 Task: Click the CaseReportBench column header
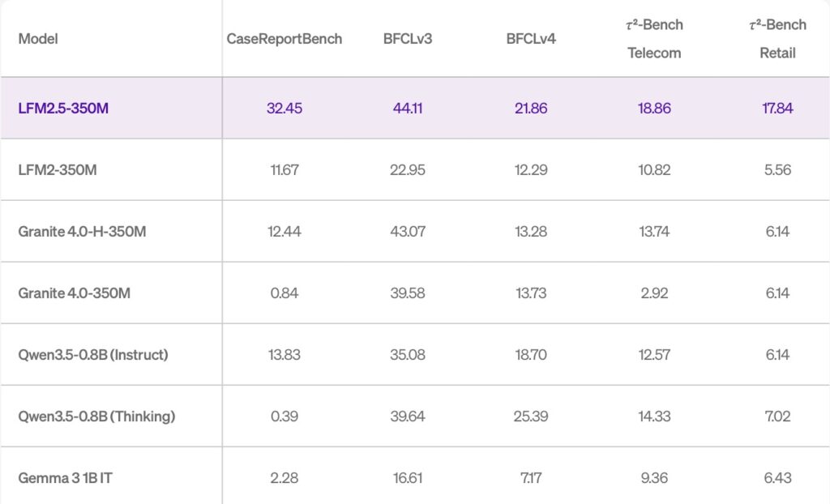coord(284,39)
